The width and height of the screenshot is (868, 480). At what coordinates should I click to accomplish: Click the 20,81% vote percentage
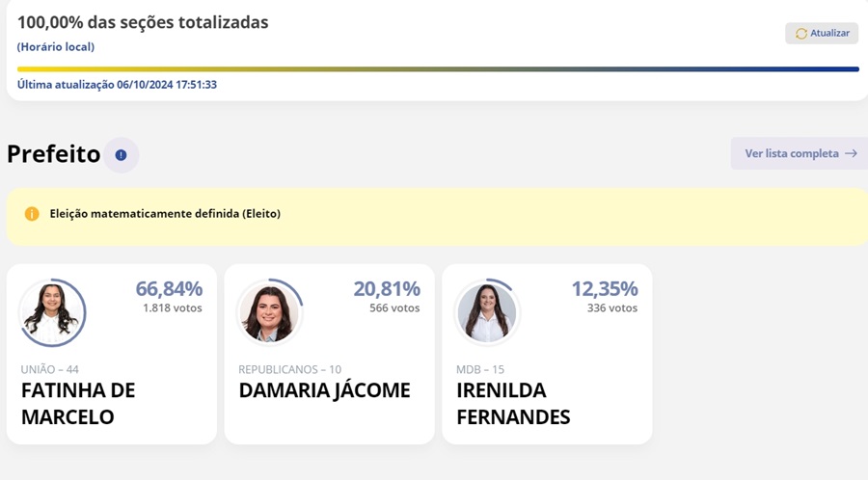pyautogui.click(x=387, y=288)
